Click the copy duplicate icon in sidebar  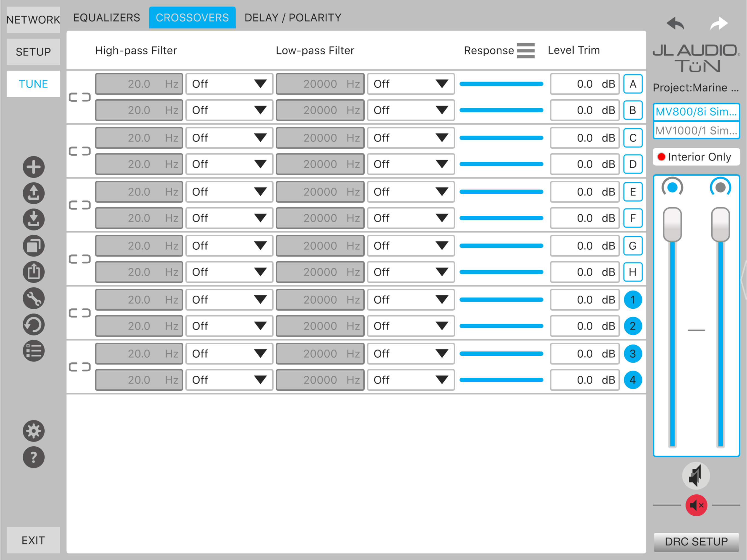(33, 246)
